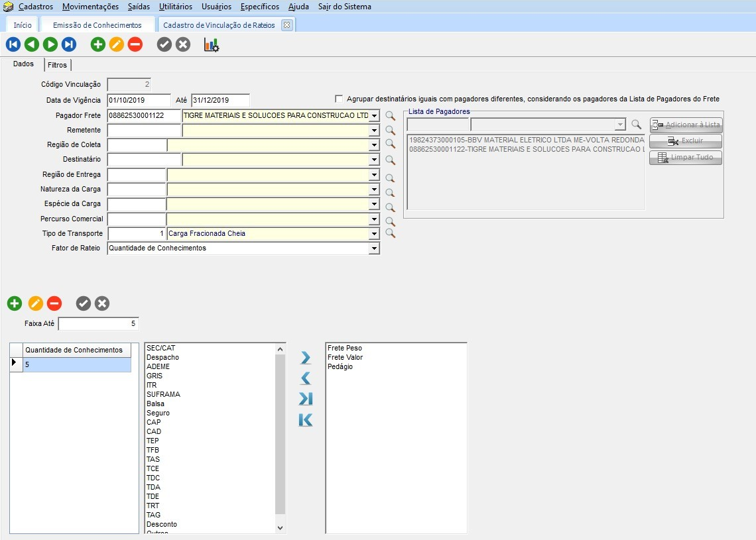Select GRIS in the available items list
Image resolution: width=756 pixels, height=540 pixels.
pyautogui.click(x=155, y=376)
